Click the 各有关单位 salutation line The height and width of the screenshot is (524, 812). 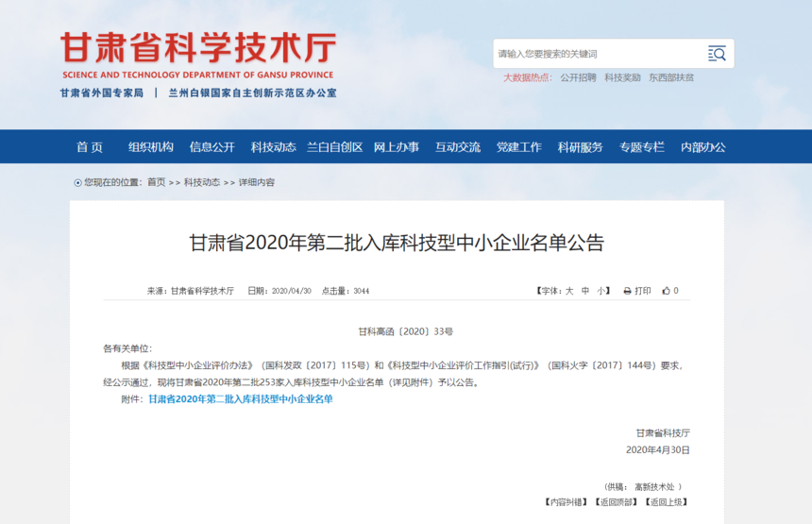pyautogui.click(x=127, y=348)
